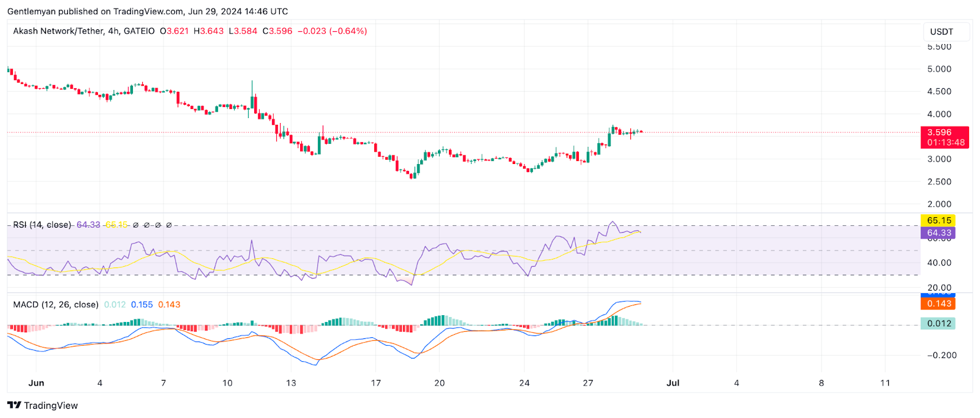This screenshot has width=980, height=418.
Task: Click the orange 0.143 MACD signal label
Action: (938, 304)
